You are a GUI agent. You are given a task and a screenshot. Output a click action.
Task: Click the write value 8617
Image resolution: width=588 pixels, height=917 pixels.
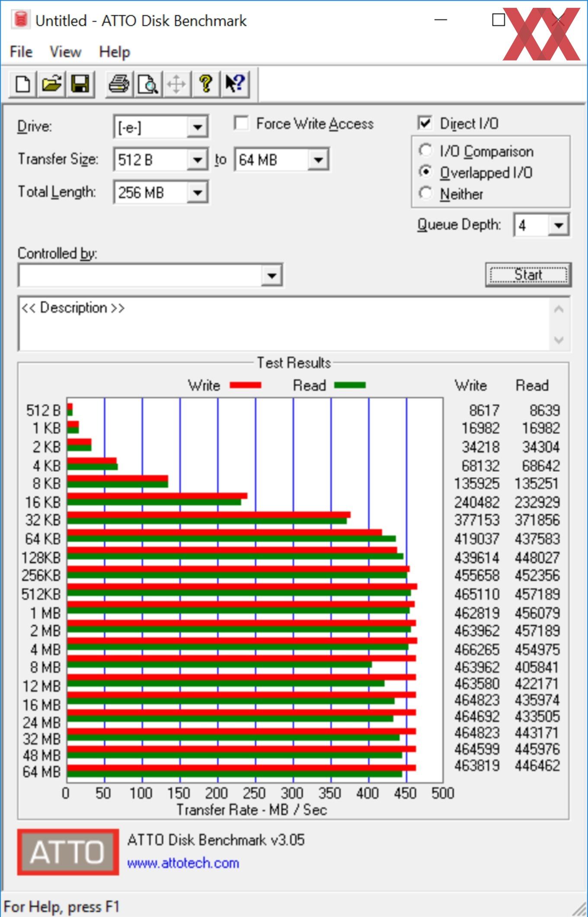[x=484, y=410]
